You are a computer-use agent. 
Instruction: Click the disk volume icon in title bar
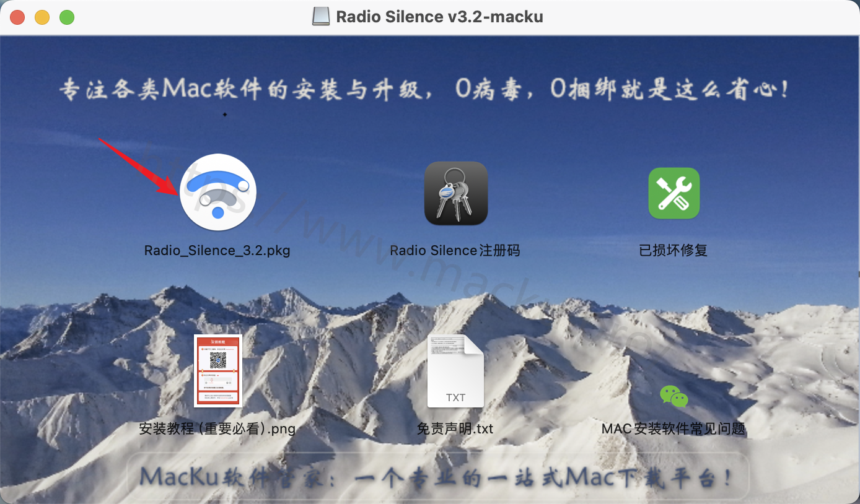321,17
